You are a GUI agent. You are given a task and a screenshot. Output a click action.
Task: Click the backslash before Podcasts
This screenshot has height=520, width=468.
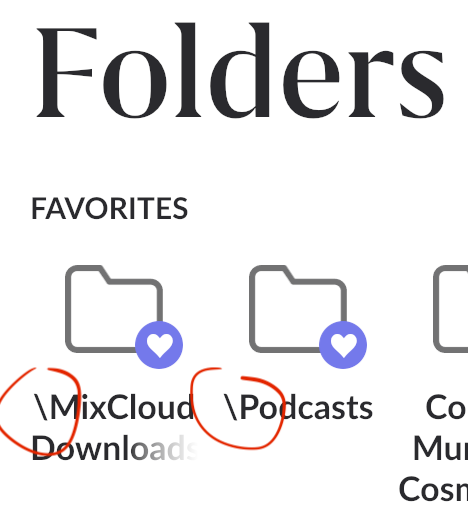pos(231,407)
